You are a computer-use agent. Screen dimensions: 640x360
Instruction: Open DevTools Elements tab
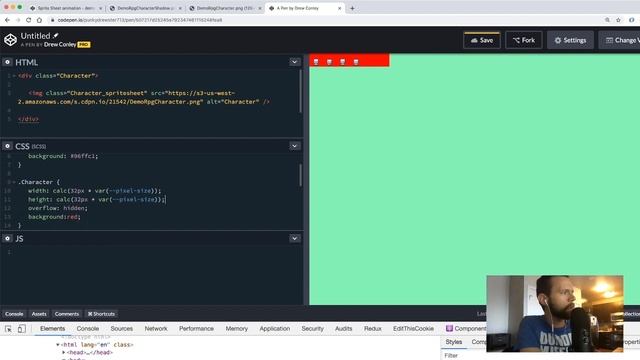[52, 329]
